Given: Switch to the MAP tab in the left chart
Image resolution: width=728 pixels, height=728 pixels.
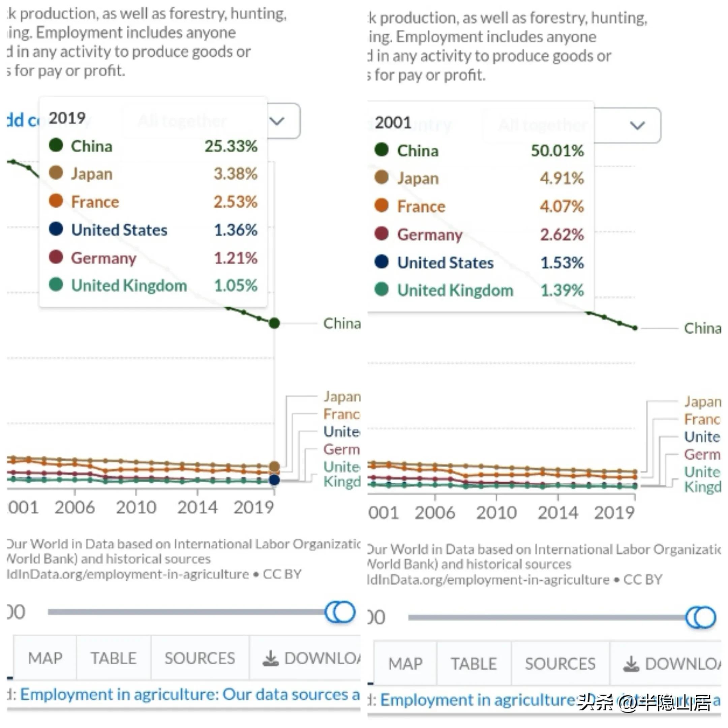Looking at the screenshot, I should (45, 658).
